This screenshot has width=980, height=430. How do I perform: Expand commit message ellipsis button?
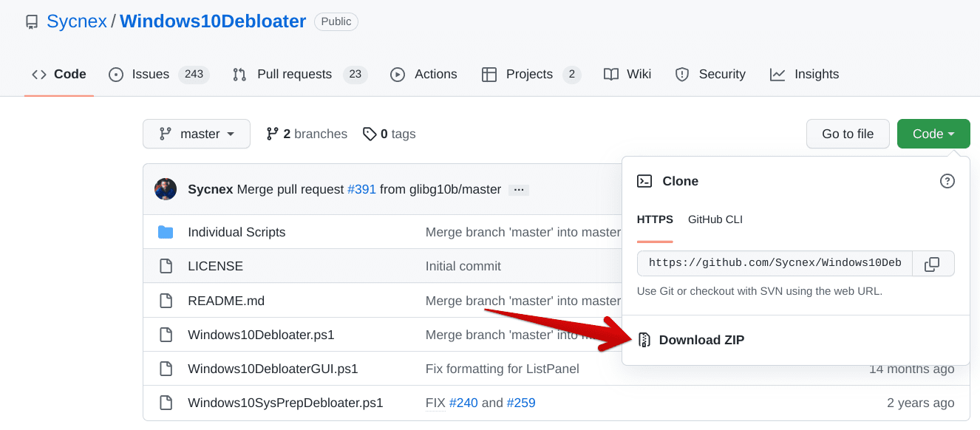point(519,190)
